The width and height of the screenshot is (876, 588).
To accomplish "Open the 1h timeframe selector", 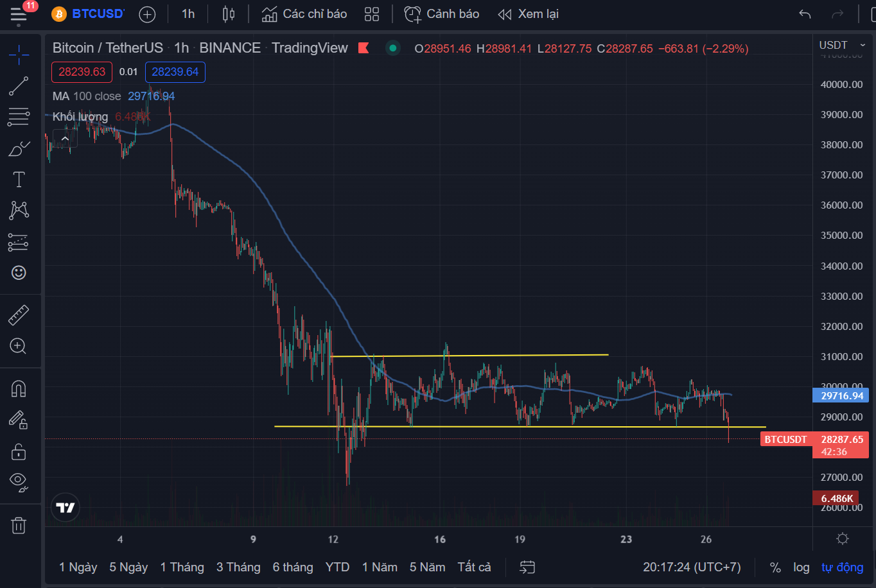I will point(188,14).
